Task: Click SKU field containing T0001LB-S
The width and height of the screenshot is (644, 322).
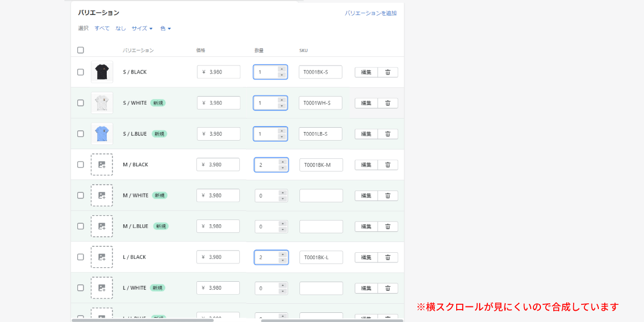Action: click(x=320, y=134)
